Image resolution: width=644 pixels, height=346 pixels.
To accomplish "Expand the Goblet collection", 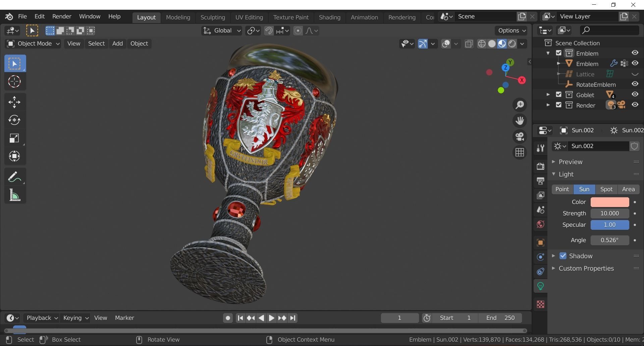I will coord(548,95).
